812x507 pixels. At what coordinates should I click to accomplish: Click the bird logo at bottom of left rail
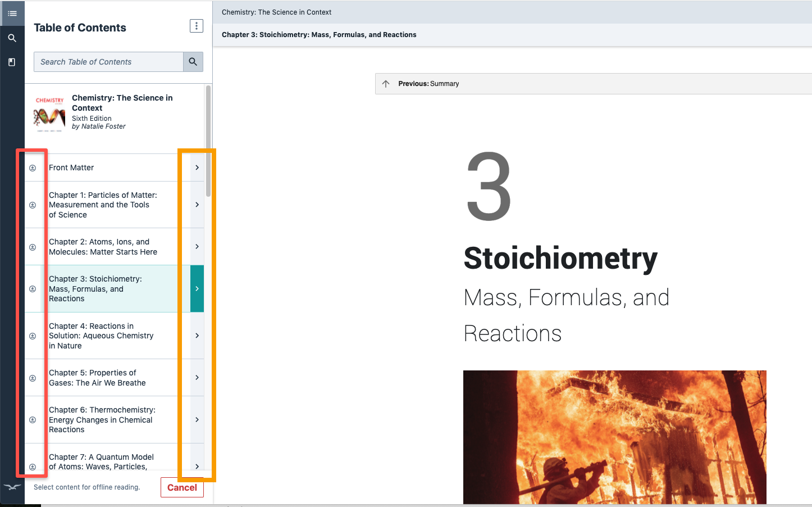(12, 487)
